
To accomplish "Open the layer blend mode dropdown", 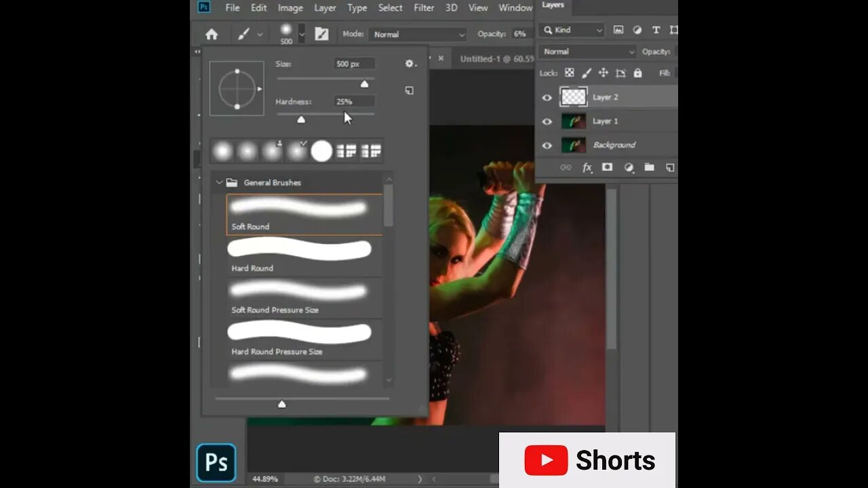I will click(588, 52).
